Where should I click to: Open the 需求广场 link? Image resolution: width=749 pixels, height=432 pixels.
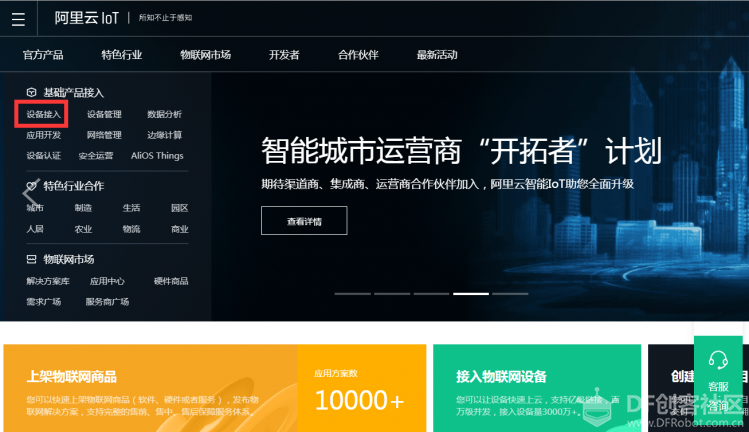(x=43, y=302)
